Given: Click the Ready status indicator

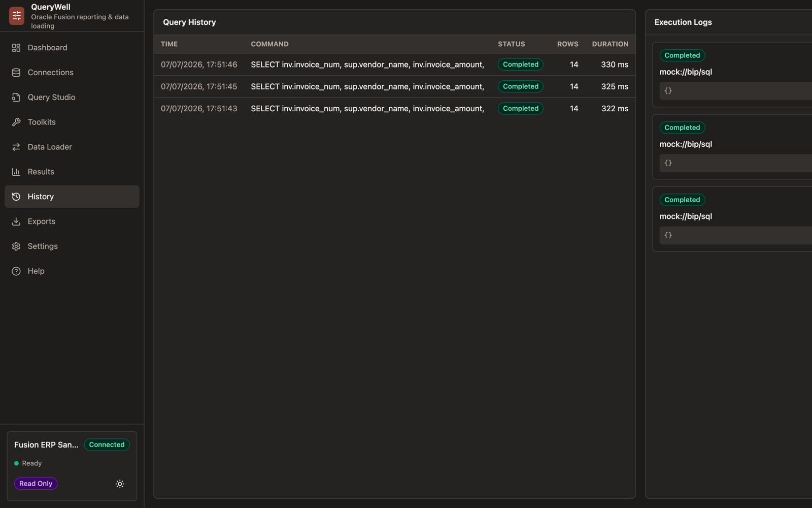Looking at the screenshot, I should [28, 464].
